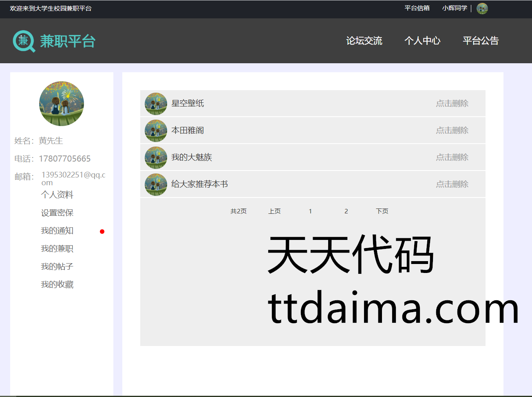
Task: Click avatar icon beside 本田雅阁 post
Action: (156, 131)
